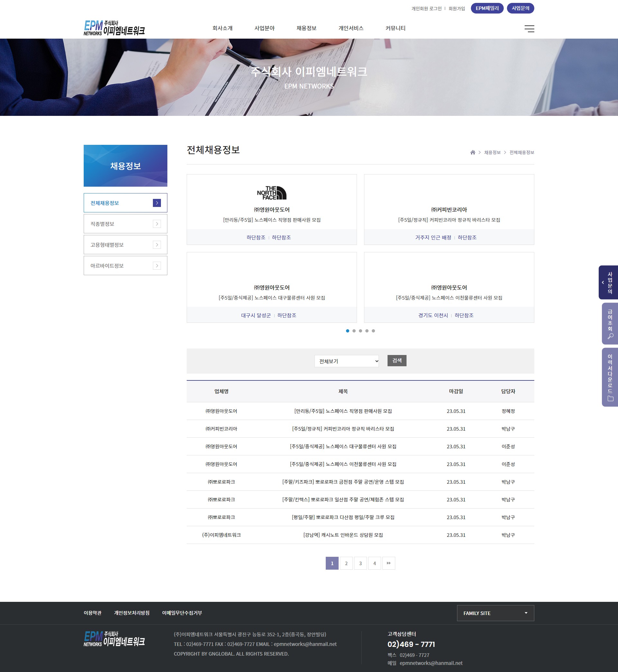Image resolution: width=618 pixels, height=672 pixels.
Task: Go to page 3
Action: pos(360,563)
